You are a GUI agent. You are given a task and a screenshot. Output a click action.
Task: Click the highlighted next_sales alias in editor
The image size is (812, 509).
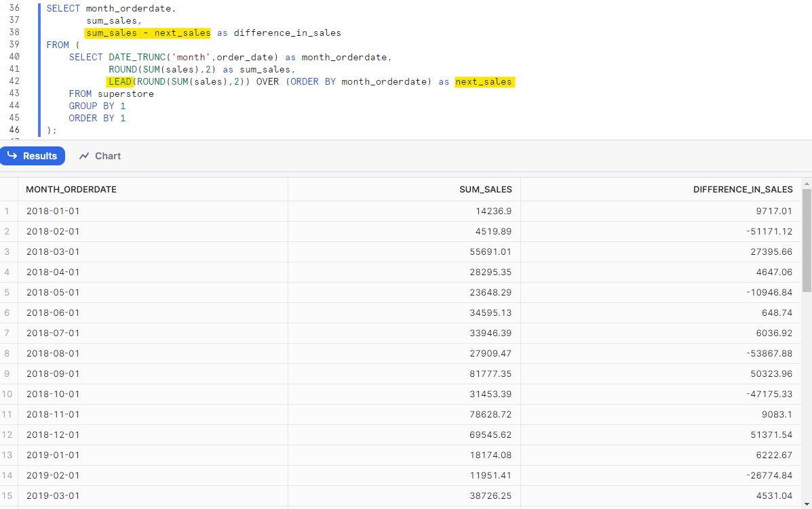point(484,82)
